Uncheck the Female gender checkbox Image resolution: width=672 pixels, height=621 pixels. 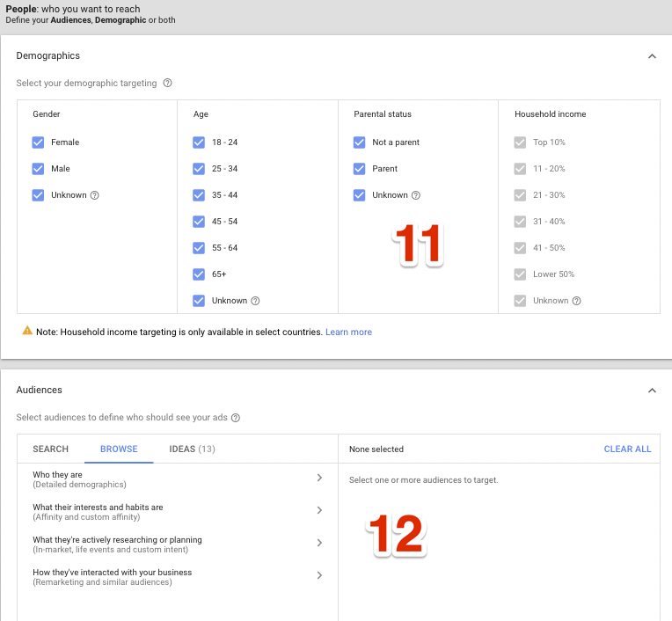click(38, 142)
